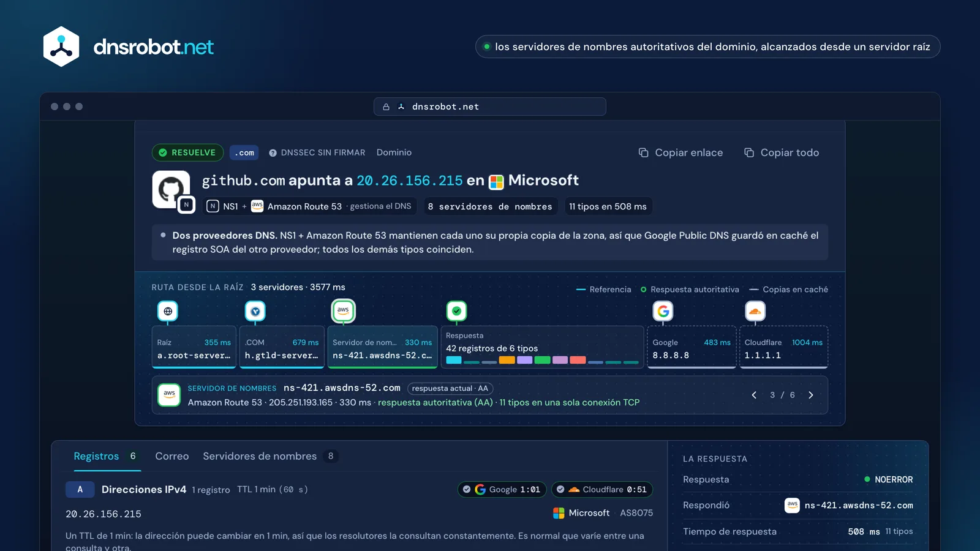Select the .COM h.gtld-server card
Screen dimensions: 980x551
282,347
